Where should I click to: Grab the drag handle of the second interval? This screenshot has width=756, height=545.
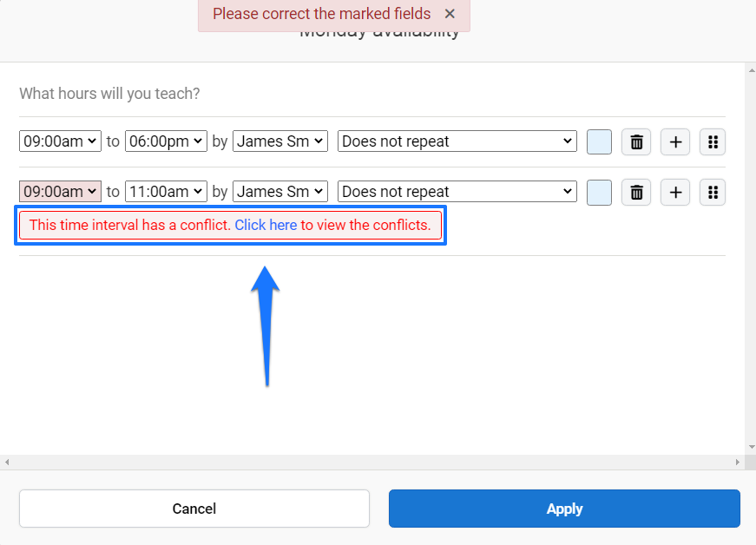[x=712, y=192]
